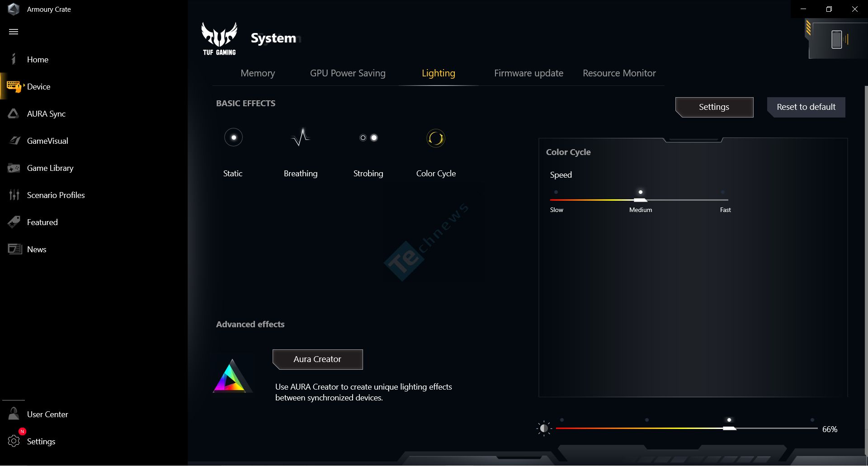Open the News icon
This screenshot has width=868, height=466.
click(14, 249)
